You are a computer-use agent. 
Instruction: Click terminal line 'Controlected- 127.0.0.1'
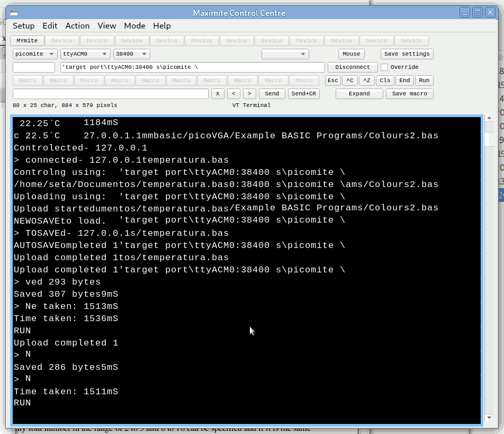pyautogui.click(x=80, y=148)
